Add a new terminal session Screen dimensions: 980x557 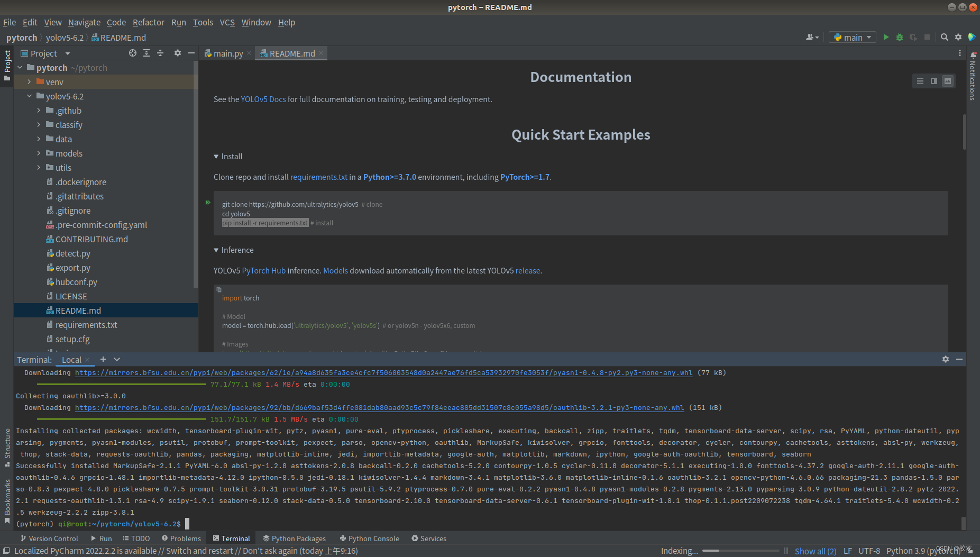point(103,359)
